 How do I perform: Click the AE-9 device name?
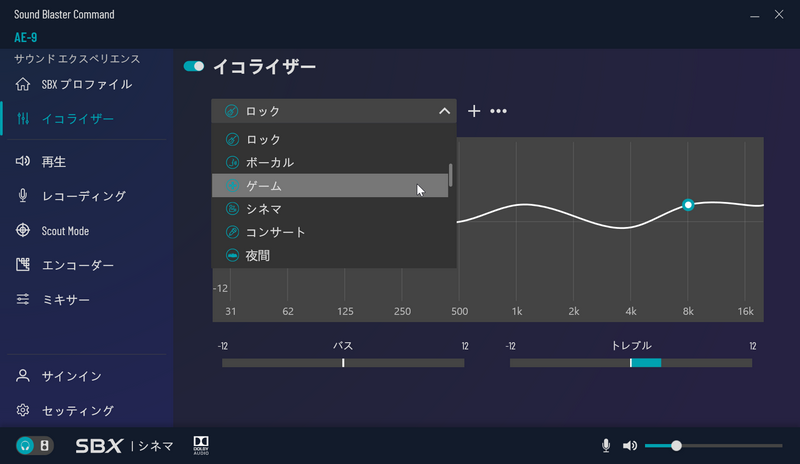(x=26, y=37)
